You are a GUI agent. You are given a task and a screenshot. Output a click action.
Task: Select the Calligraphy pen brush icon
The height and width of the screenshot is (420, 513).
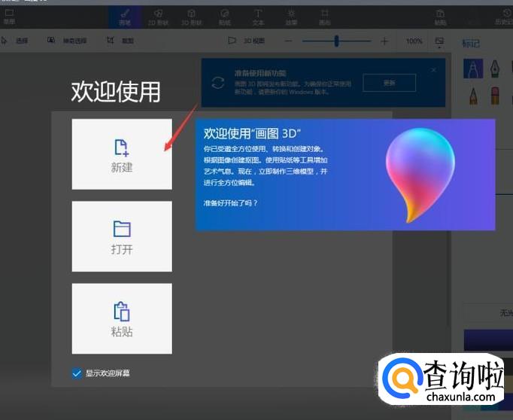click(x=495, y=68)
